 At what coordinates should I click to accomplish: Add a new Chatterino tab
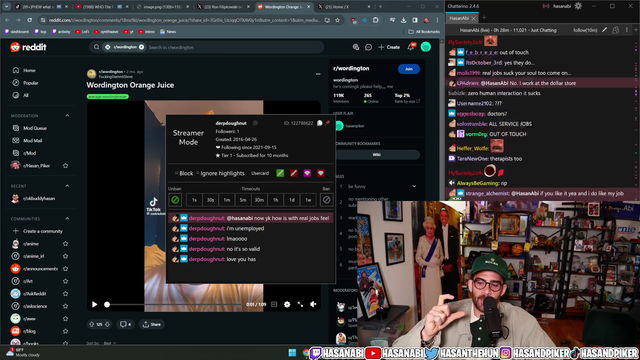[484, 18]
